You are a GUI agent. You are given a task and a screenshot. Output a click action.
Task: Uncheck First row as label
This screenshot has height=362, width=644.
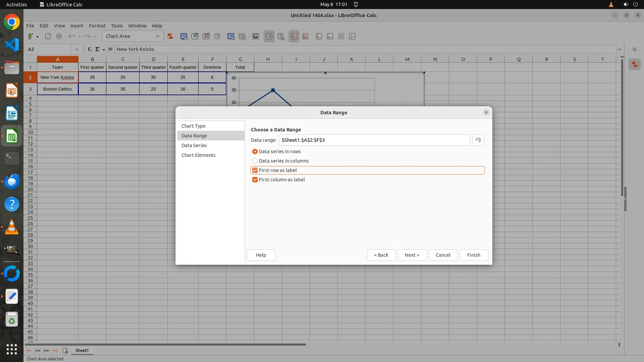click(x=255, y=170)
